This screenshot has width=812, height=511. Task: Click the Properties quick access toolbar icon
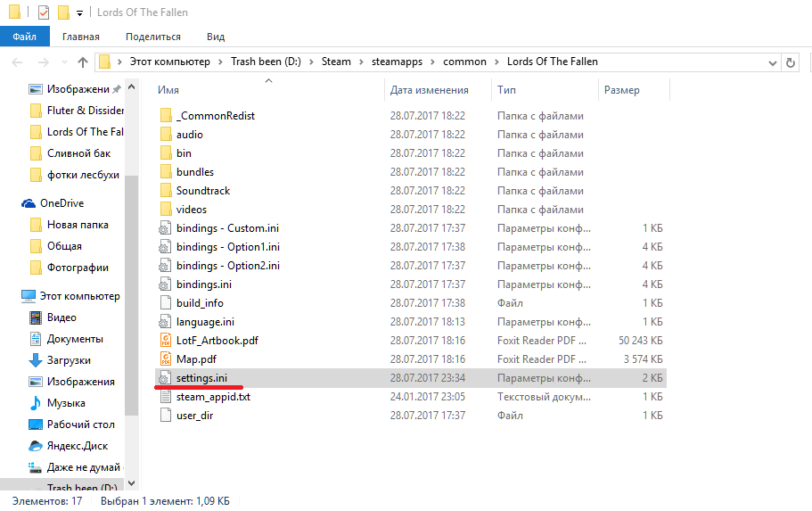44,12
